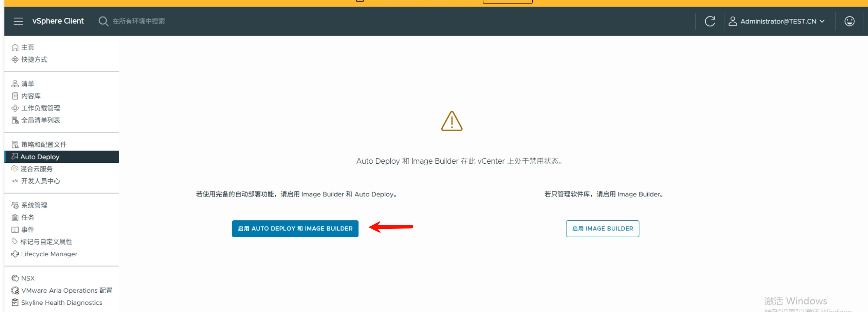Open 混合云服务 page
868x312 pixels.
(36, 169)
